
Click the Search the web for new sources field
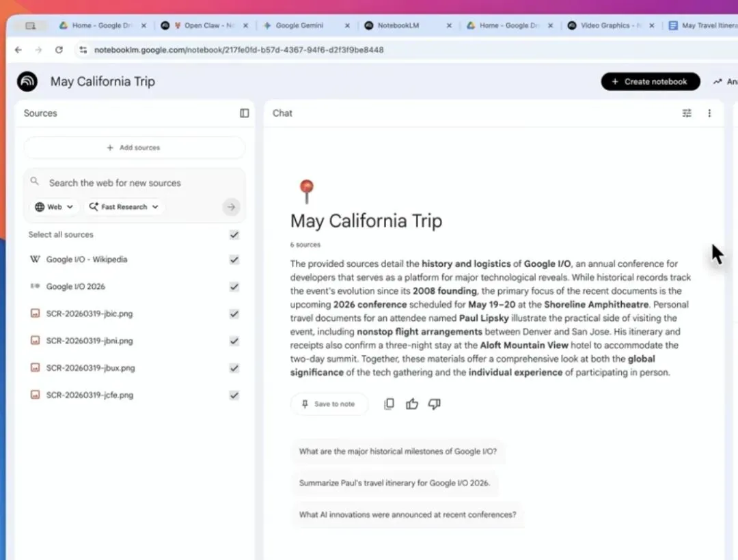[134, 183]
